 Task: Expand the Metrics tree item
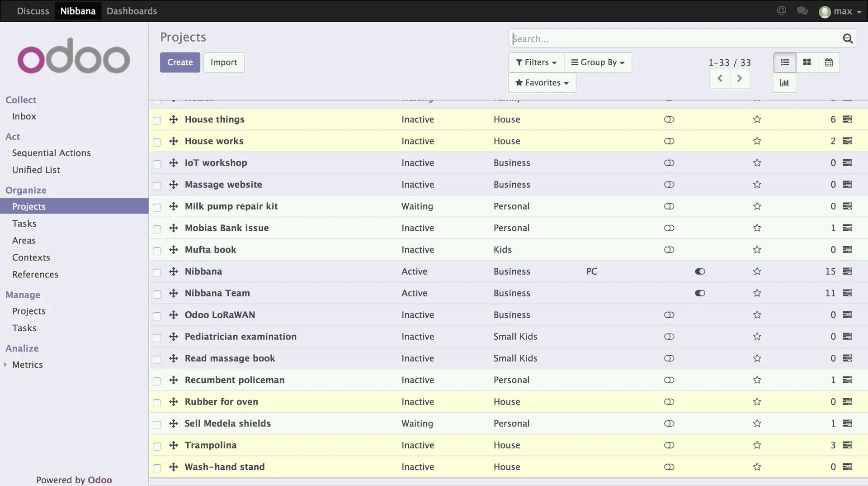5,365
